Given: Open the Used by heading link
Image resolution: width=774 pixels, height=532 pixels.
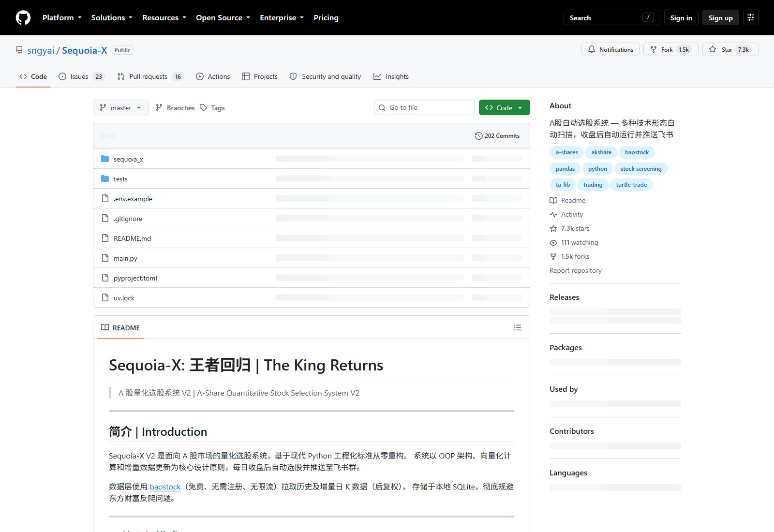Looking at the screenshot, I should (x=564, y=389).
